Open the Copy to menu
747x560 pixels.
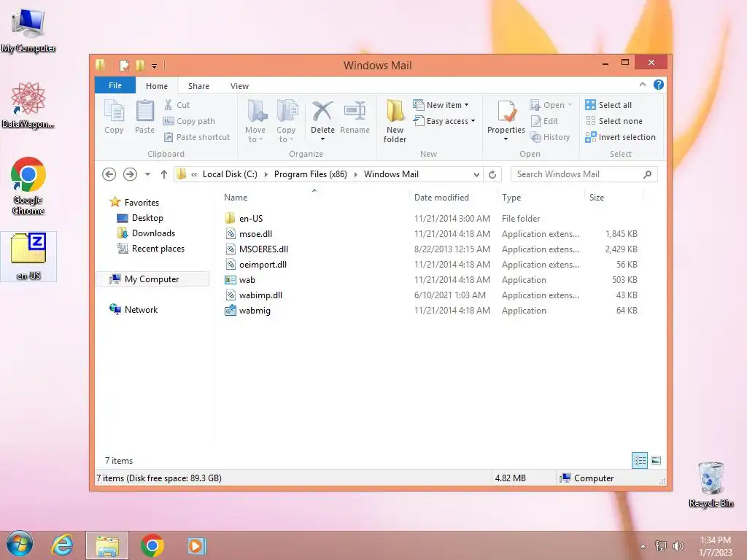point(286,121)
